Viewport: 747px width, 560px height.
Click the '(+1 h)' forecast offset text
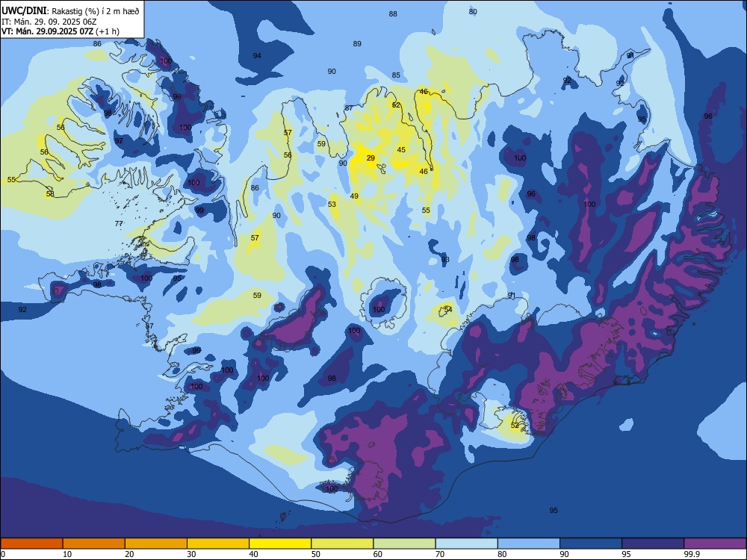tap(108, 32)
